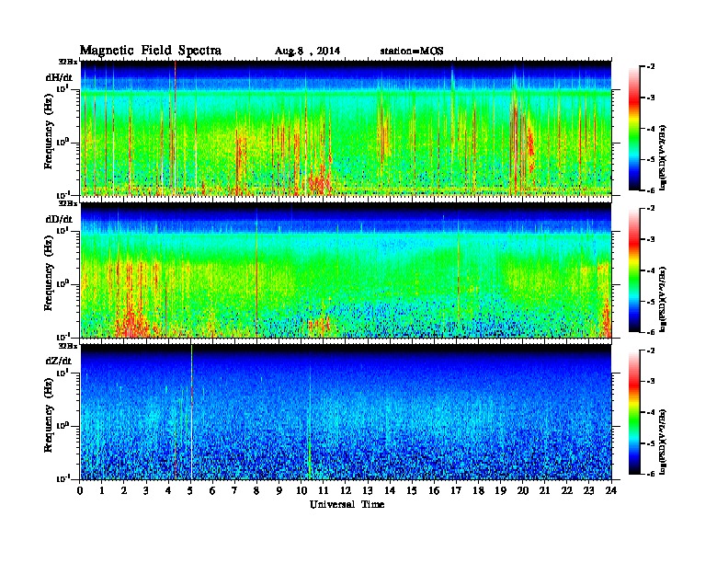
Task: Click hour 23 tick label on time axis
Action: (588, 491)
